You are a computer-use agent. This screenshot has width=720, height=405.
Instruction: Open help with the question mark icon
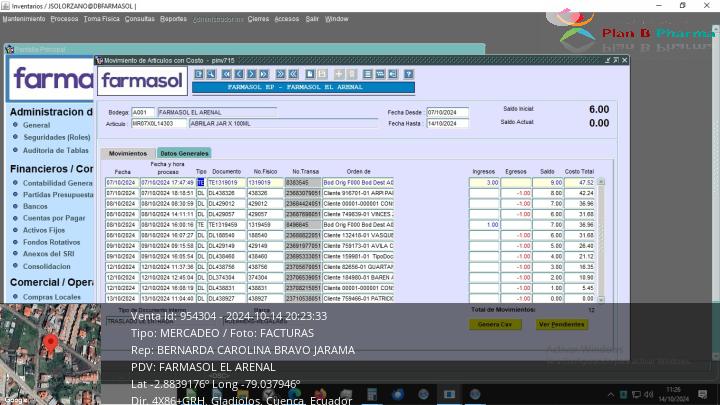click(x=409, y=74)
